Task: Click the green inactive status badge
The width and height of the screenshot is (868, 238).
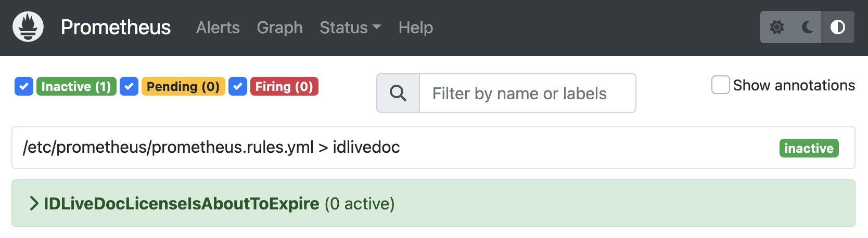Action: click(809, 148)
